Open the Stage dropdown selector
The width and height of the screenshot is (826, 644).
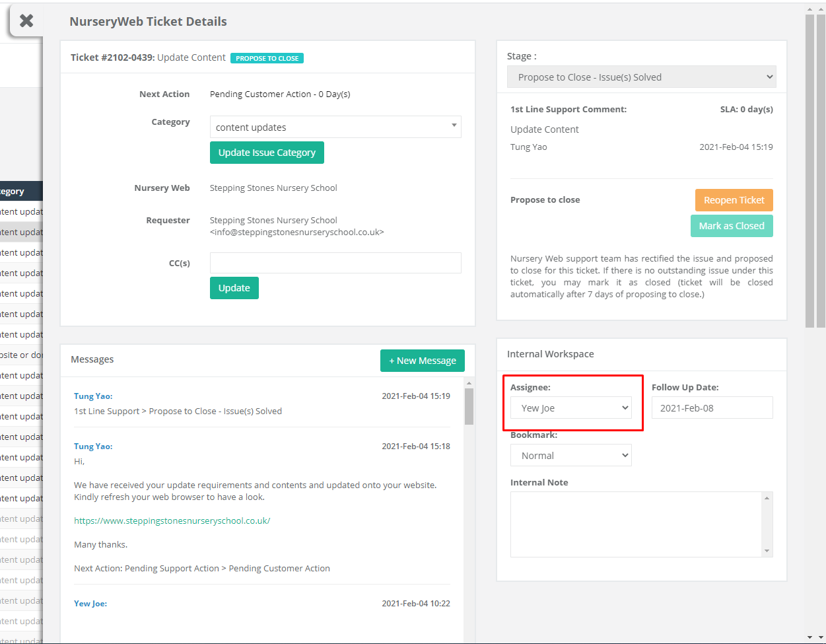pyautogui.click(x=642, y=77)
